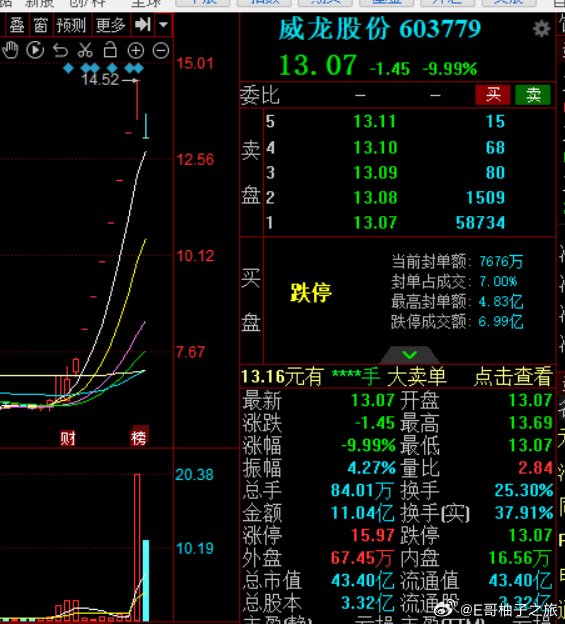Click 当前封单额 value 7676万
The width and height of the screenshot is (565, 624).
[x=501, y=261]
